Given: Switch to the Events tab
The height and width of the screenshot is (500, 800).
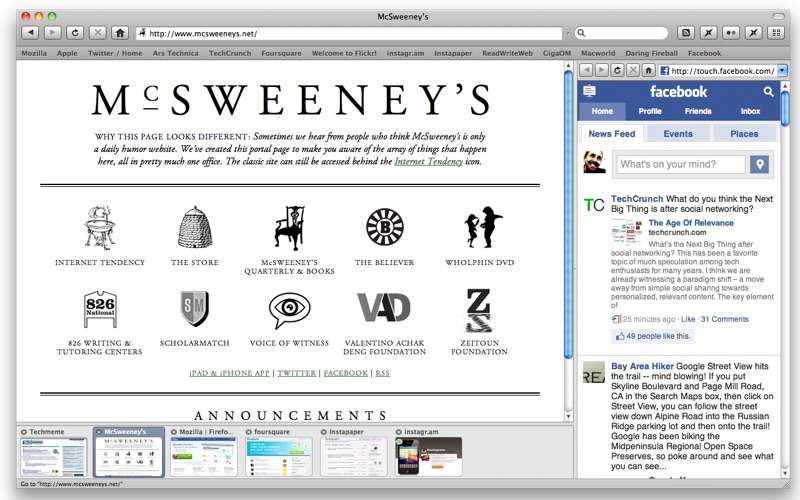Looking at the screenshot, I should pos(678,134).
